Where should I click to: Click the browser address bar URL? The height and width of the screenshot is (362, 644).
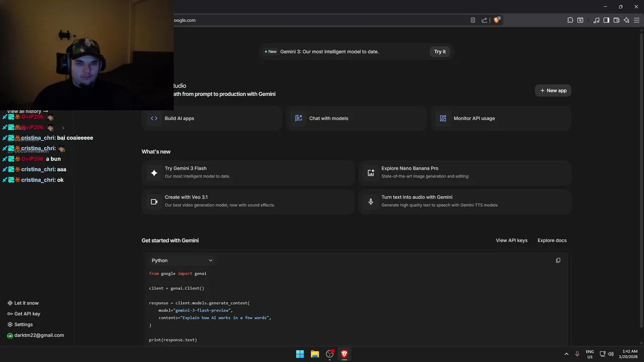[184, 20]
